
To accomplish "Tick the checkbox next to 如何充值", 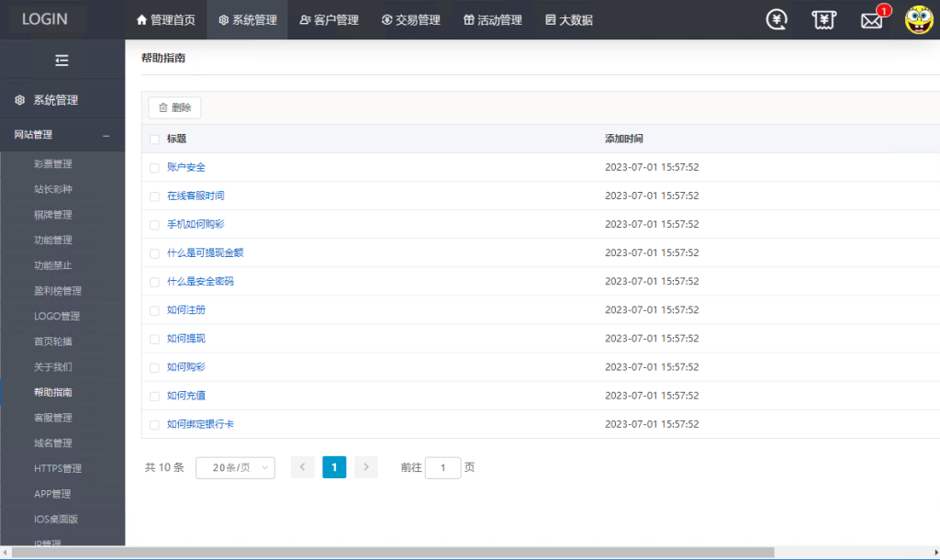I will coord(154,396).
